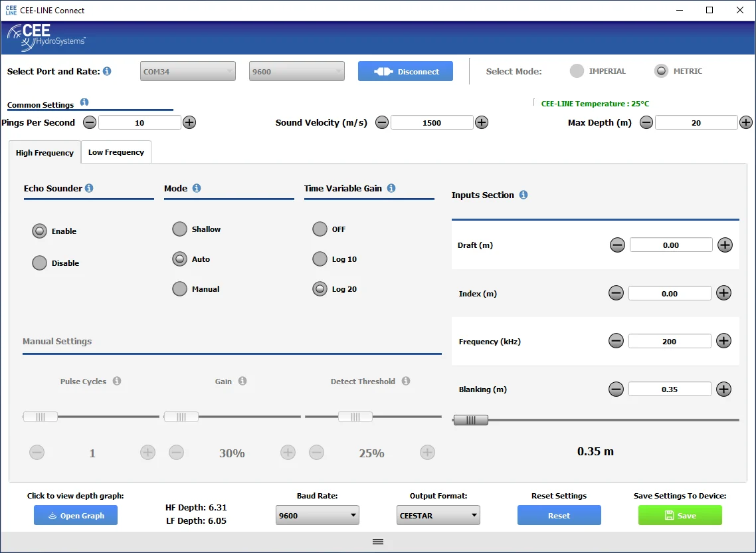The image size is (756, 553).
Task: Increase Blanking value with plus icon
Action: (x=723, y=389)
